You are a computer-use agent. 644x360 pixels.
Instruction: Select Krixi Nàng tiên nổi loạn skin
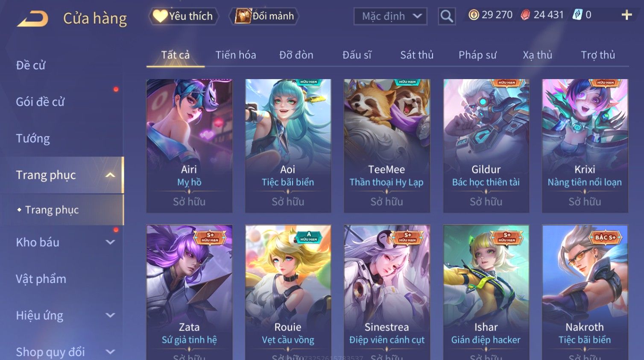pos(585,146)
